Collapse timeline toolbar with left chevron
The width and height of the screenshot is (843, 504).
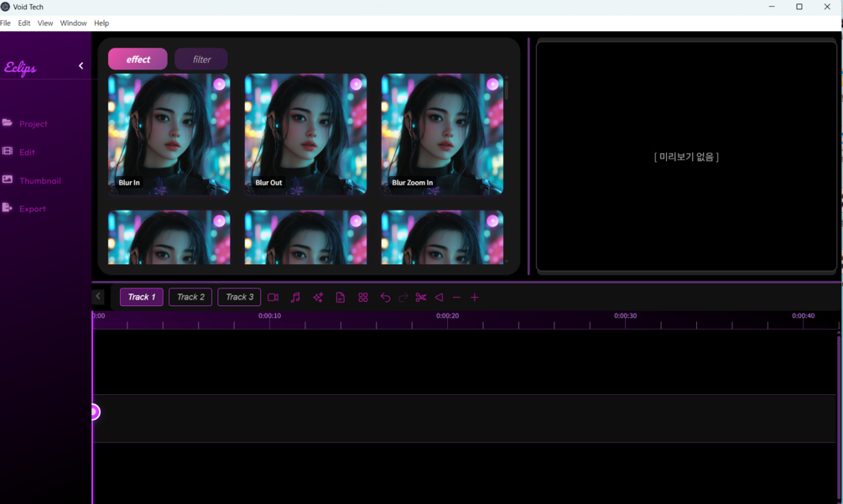(98, 296)
